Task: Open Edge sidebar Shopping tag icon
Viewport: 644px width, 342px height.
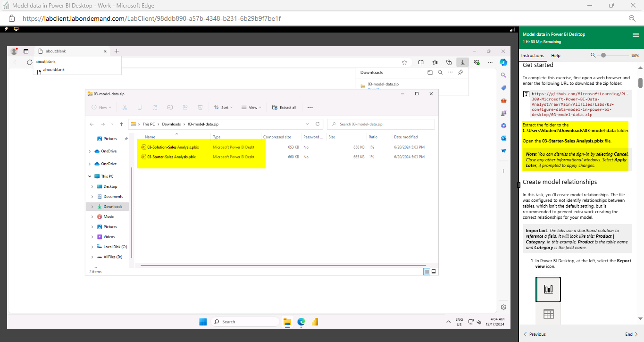Action: coord(503,88)
